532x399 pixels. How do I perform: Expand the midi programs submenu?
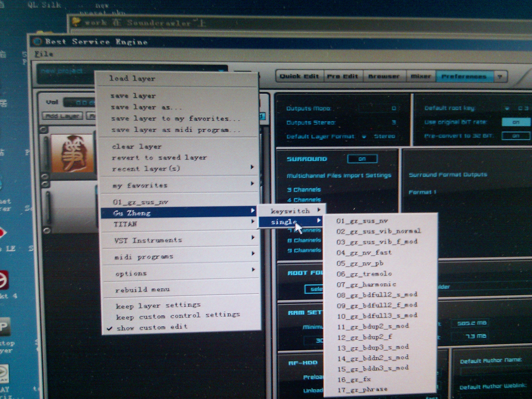tap(181, 256)
